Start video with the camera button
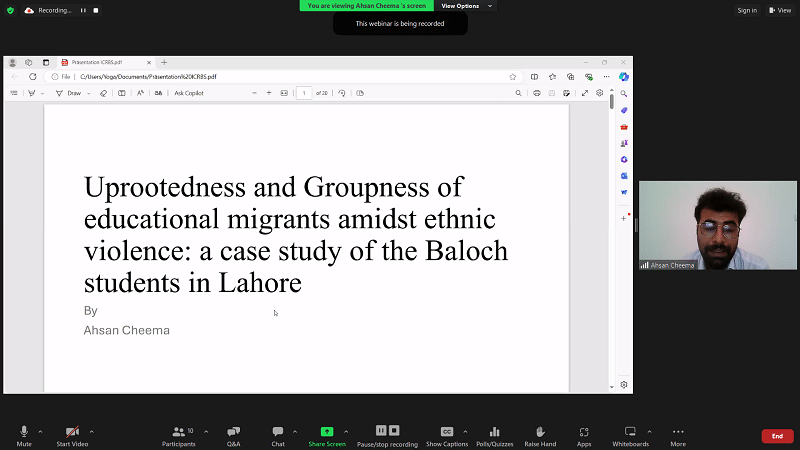Image resolution: width=800 pixels, height=450 pixels. (71, 432)
